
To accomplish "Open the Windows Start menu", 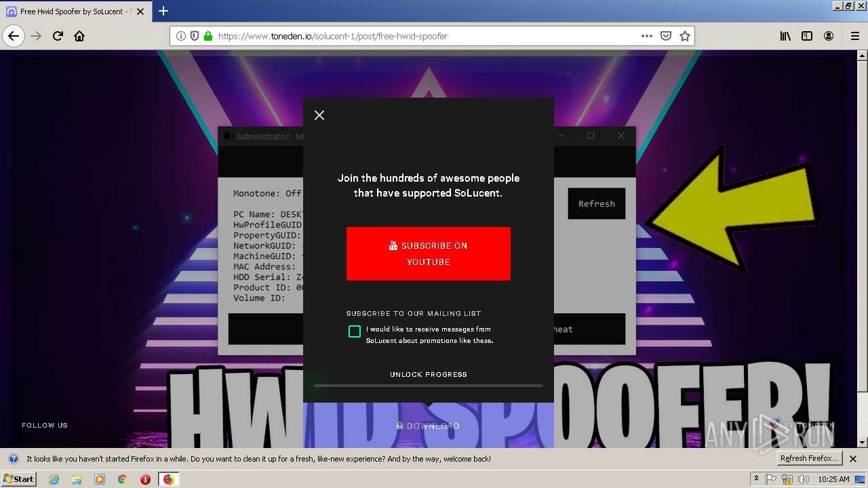I will (x=19, y=479).
